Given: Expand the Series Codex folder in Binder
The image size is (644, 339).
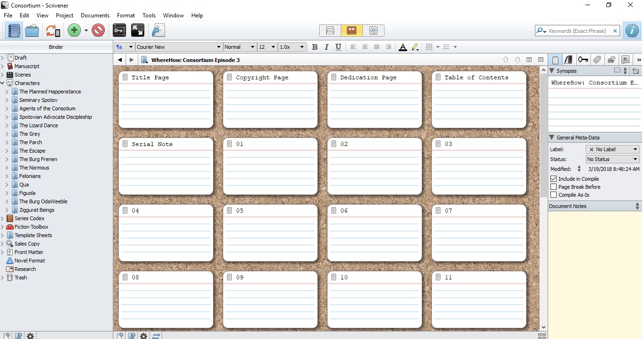Looking at the screenshot, I should (3, 218).
